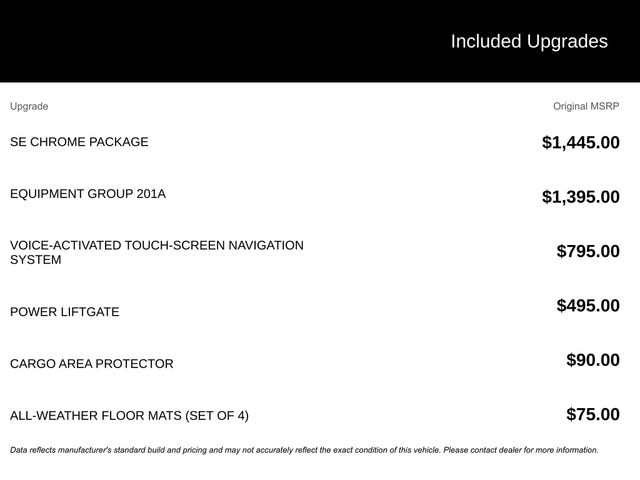Click the $90.00 price
The image size is (640, 480).
tap(593, 360)
